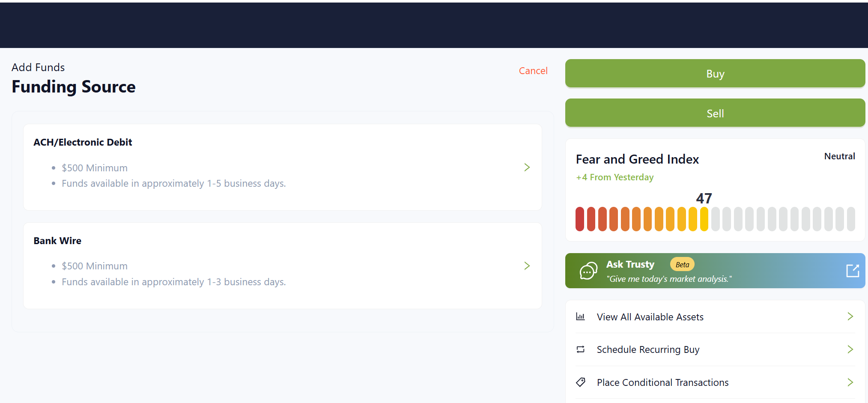The image size is (868, 403).
Task: Click the bar chart icon beside View All Assets
Action: point(580,317)
